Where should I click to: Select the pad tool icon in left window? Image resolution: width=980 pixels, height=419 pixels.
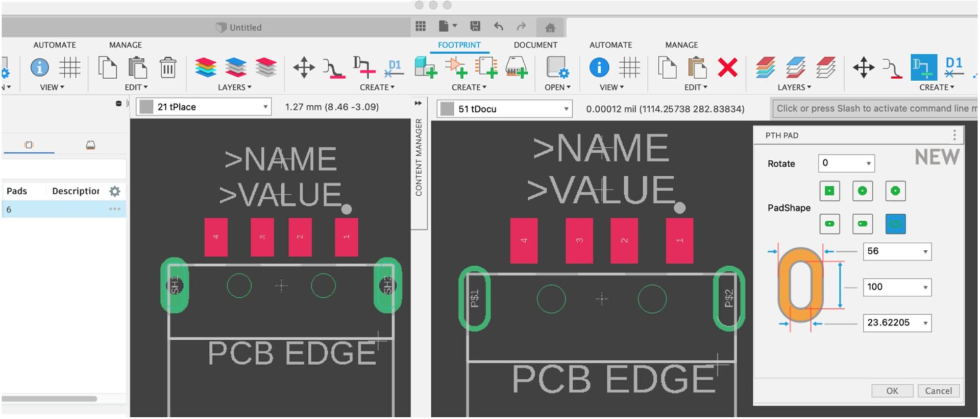(364, 67)
